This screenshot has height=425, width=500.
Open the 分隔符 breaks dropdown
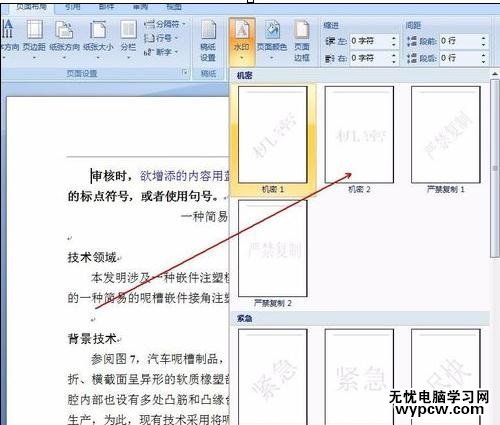(x=165, y=24)
